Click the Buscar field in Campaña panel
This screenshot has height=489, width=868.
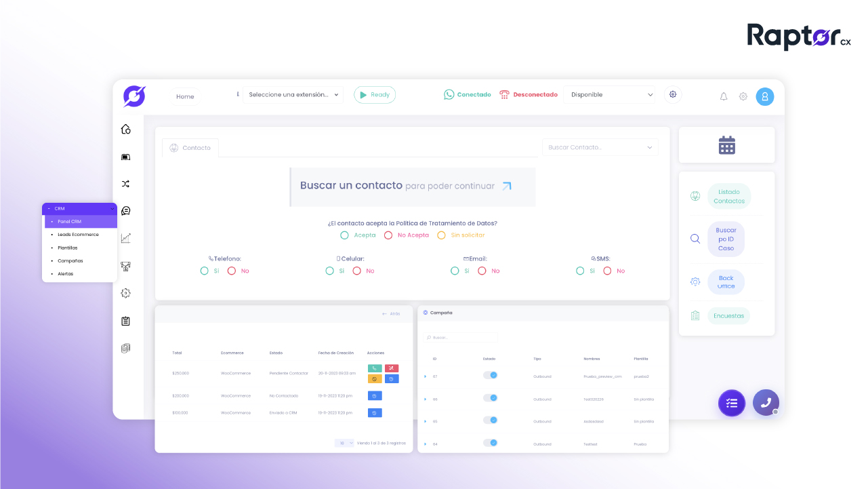[x=461, y=337]
